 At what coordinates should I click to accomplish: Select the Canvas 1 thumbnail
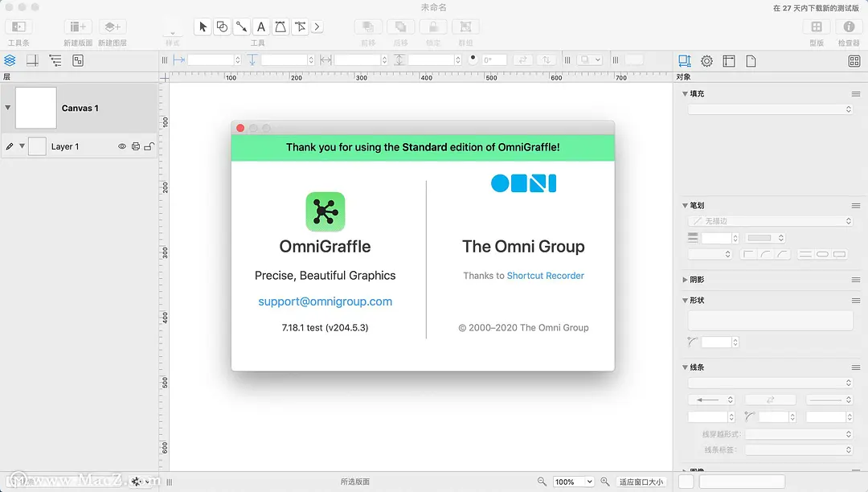[x=36, y=108]
